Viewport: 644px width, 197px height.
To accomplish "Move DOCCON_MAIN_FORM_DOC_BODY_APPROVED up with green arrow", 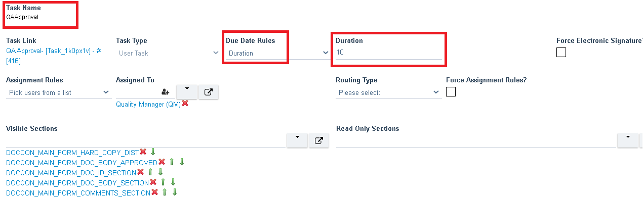I will 172,162.
